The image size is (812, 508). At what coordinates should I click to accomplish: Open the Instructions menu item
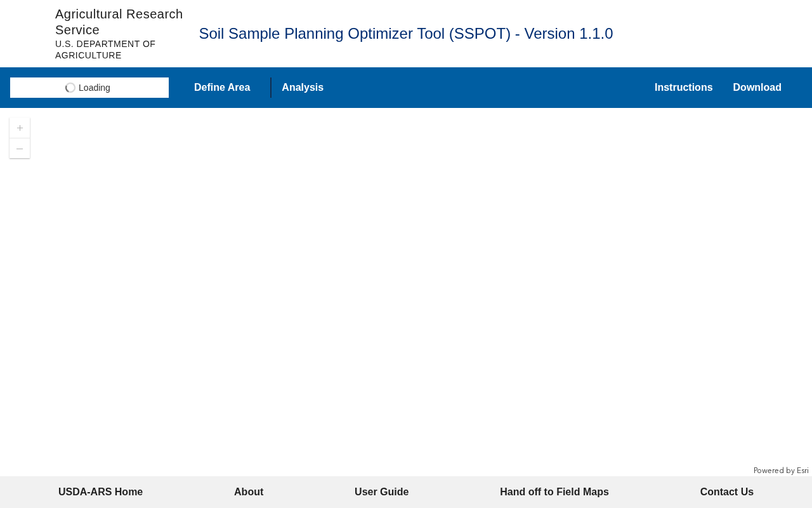pyautogui.click(x=684, y=88)
